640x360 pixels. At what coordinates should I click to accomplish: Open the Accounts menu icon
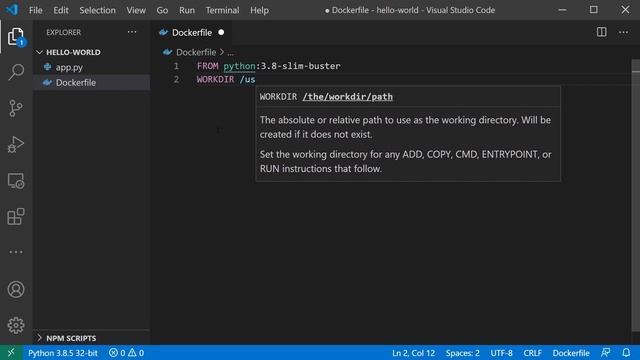16,289
